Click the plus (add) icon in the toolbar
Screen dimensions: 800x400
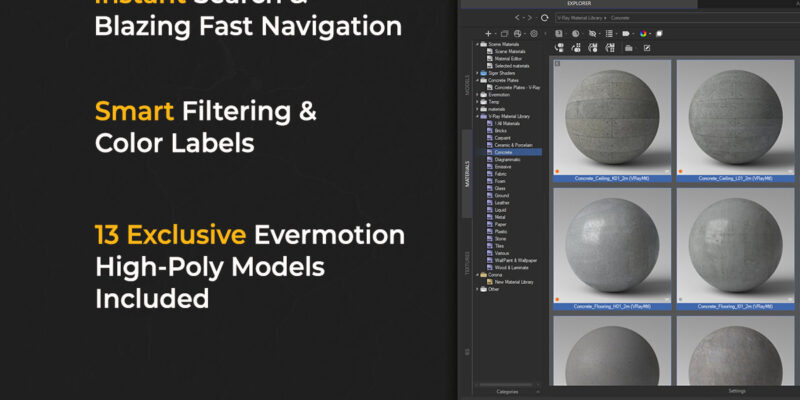pos(488,34)
